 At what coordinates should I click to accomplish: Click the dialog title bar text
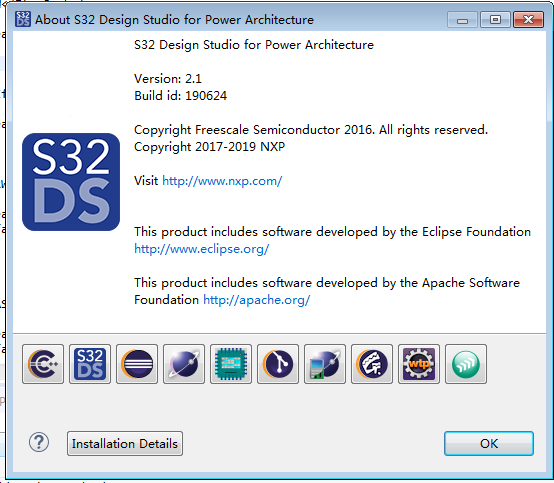coord(174,20)
